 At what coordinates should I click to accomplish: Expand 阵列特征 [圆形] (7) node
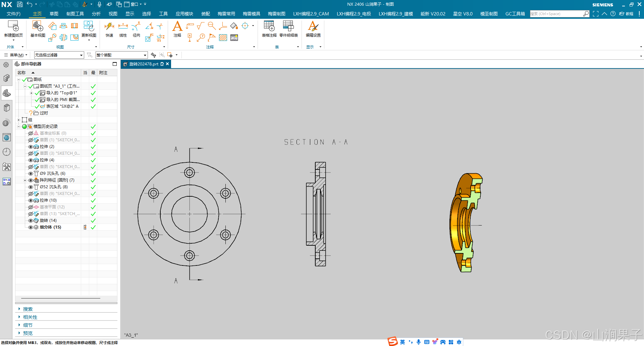25,180
